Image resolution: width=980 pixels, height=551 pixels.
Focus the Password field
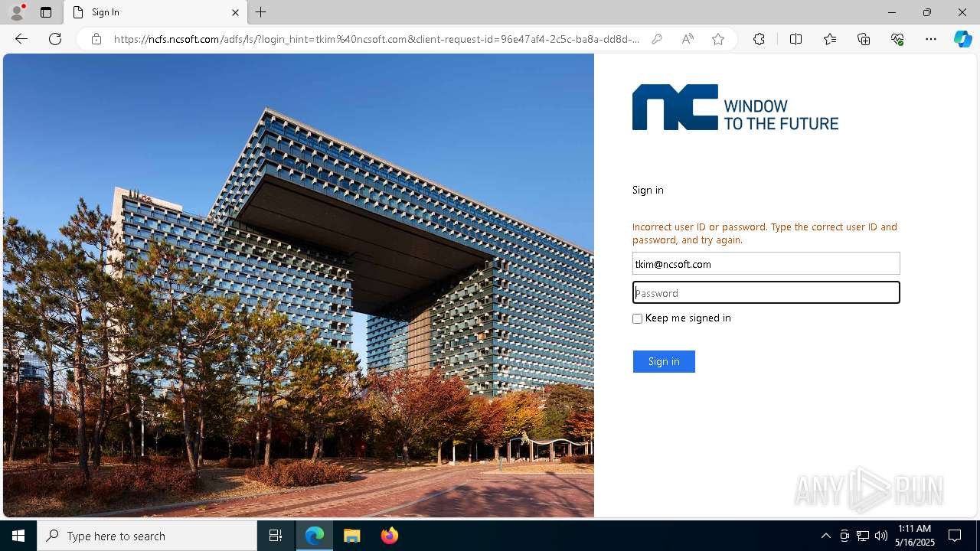766,292
